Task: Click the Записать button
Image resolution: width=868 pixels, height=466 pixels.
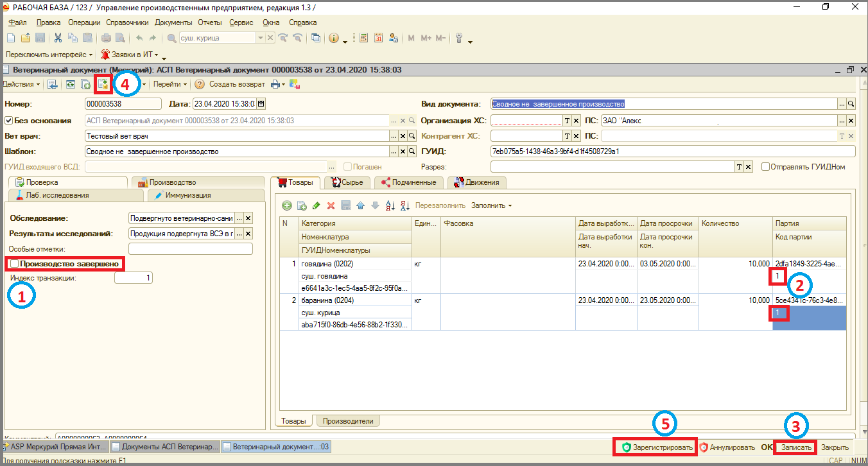Action: click(x=795, y=447)
